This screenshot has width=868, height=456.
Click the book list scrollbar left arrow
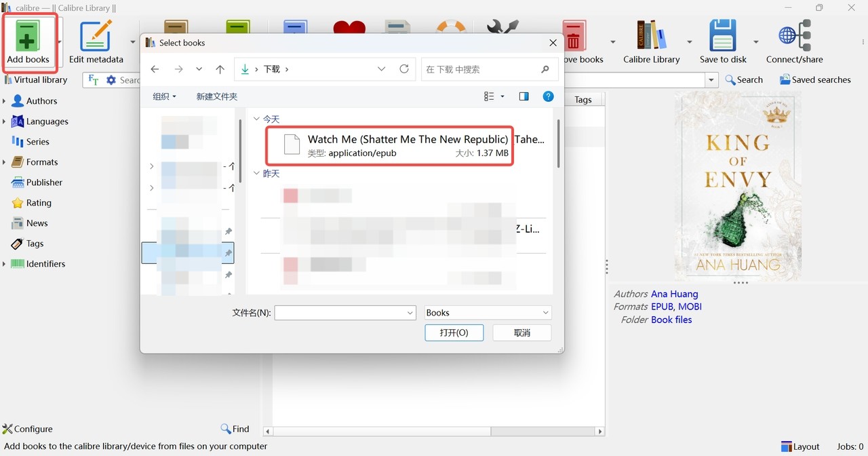click(x=268, y=432)
